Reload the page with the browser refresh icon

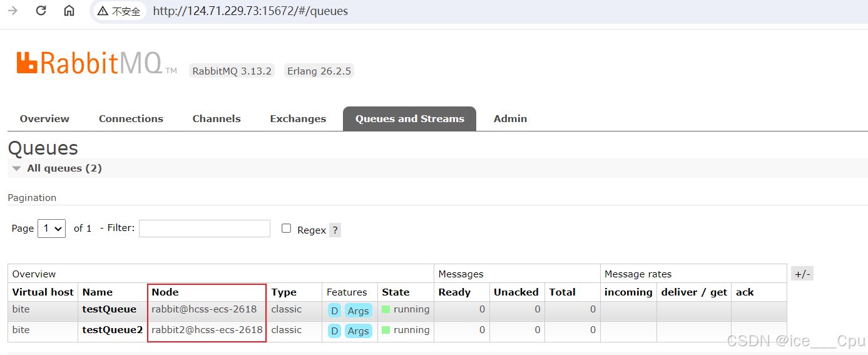tap(41, 11)
